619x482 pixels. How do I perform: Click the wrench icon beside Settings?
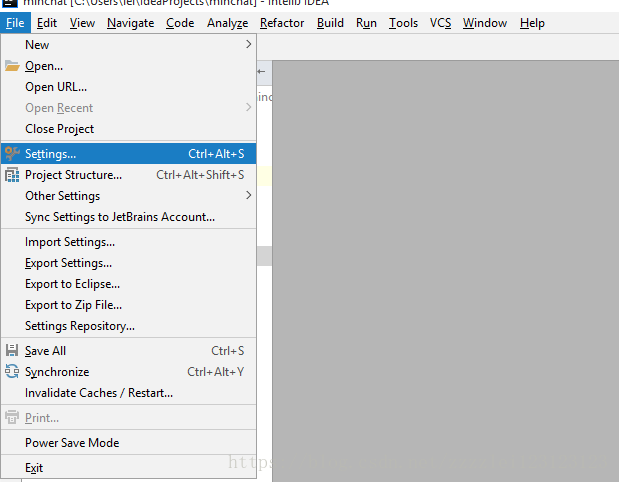point(12,154)
